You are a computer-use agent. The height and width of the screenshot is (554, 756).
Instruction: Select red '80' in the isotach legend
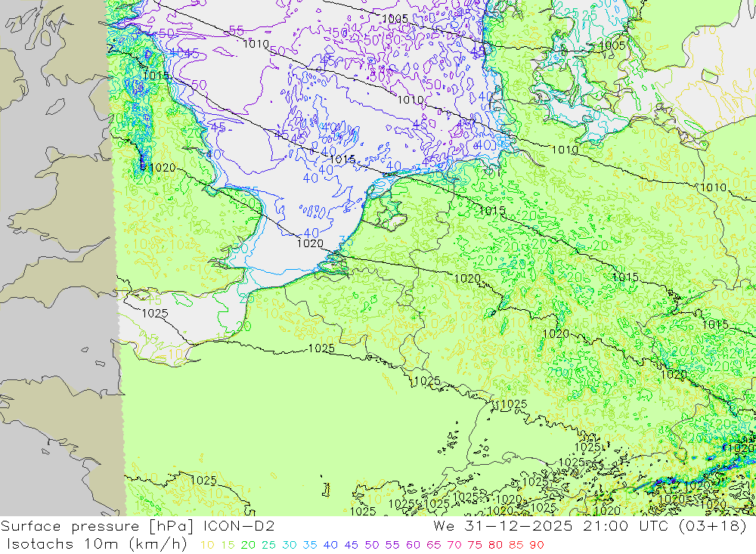495,546
